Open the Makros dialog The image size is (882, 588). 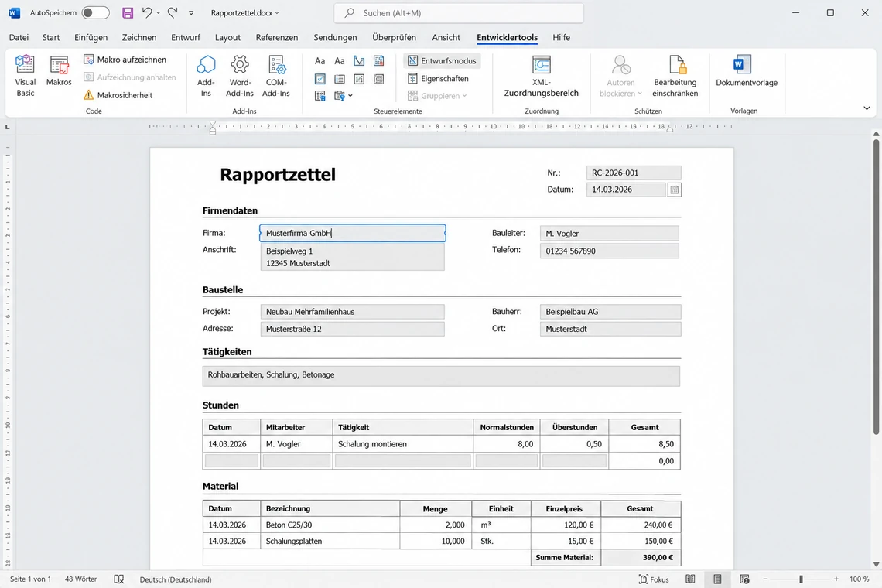point(59,71)
